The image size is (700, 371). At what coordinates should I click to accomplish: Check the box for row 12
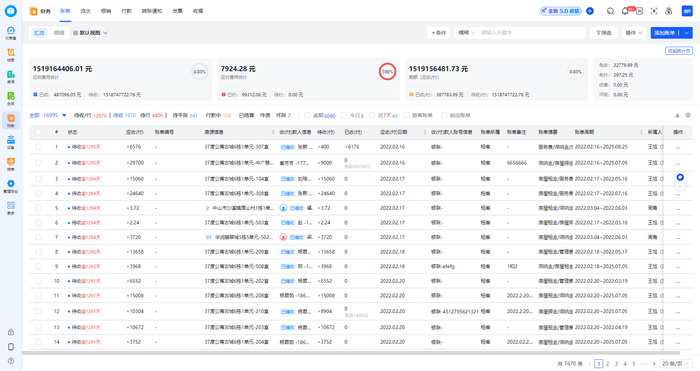pyautogui.click(x=38, y=311)
